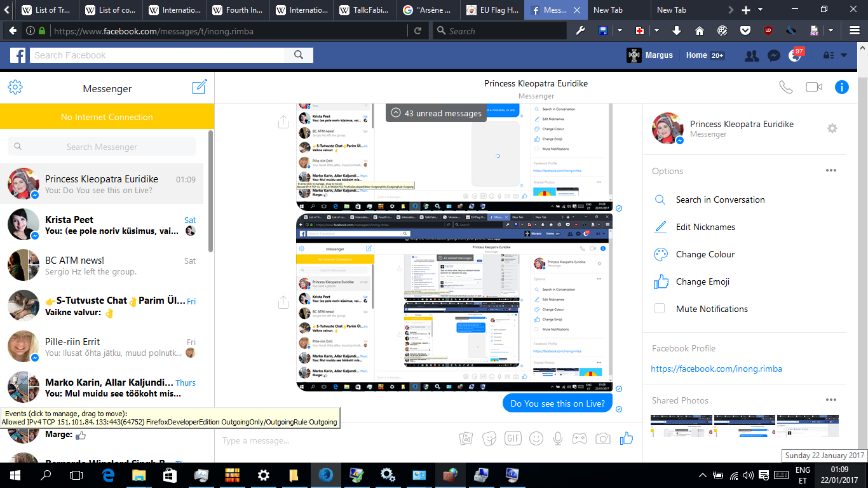Attach a photo using the image icon
The width and height of the screenshot is (868, 488).
[466, 438]
